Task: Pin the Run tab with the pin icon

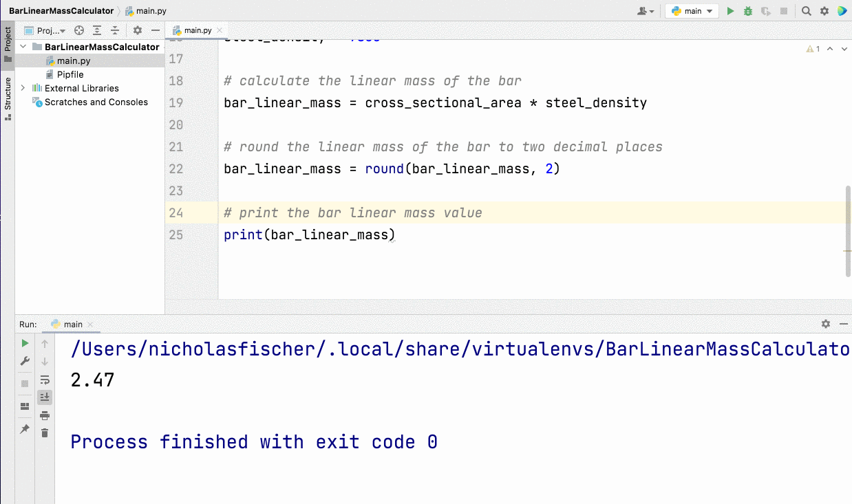Action: 25,429
